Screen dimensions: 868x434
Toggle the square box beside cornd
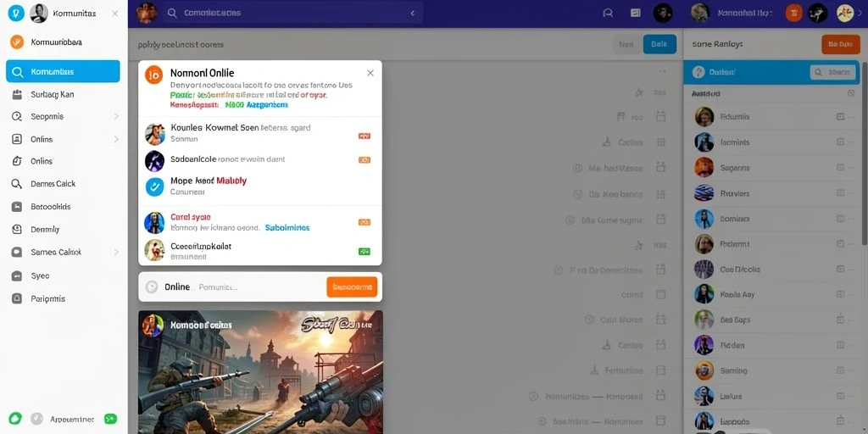[x=659, y=294]
